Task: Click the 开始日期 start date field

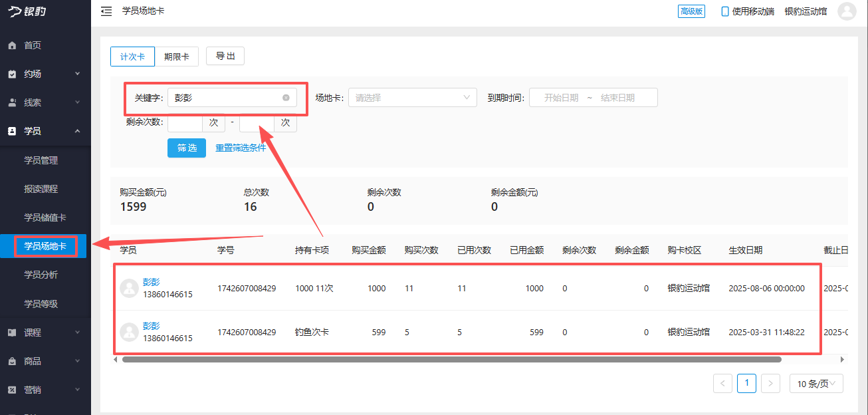Action: tap(561, 98)
